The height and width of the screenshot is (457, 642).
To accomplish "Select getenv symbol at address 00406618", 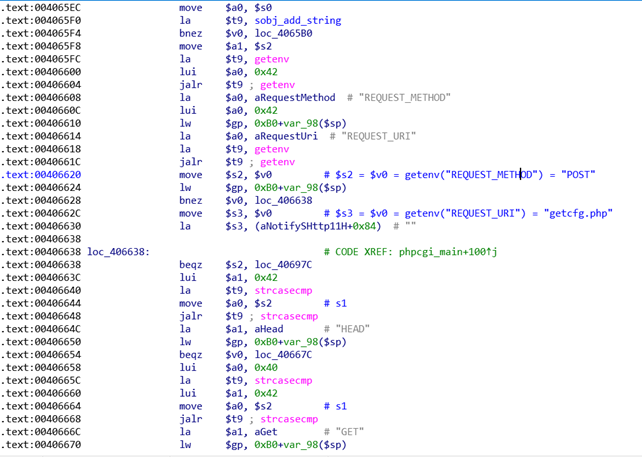I will (x=271, y=149).
